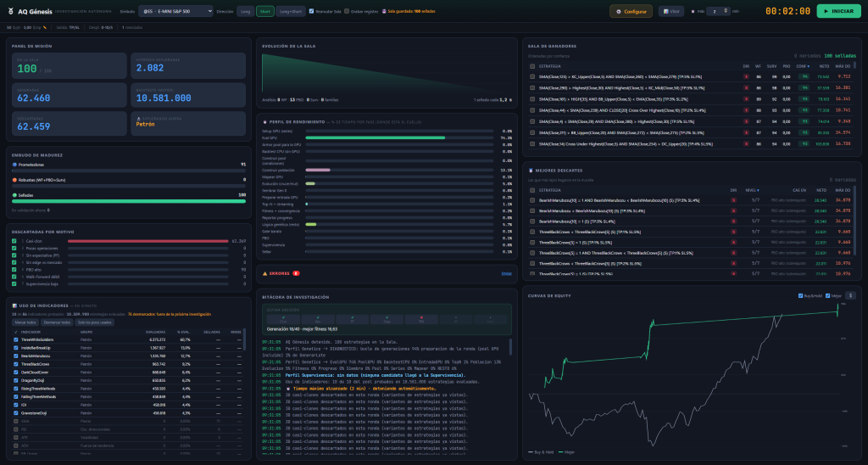The image size is (868, 465).
Task: Select the Short direction option
Action: tap(265, 11)
